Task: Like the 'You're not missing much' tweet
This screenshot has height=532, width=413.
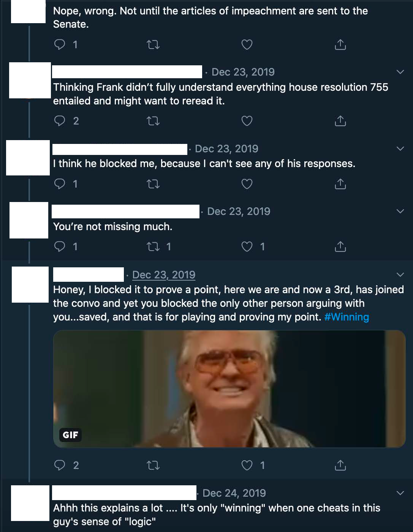Action: tap(247, 247)
